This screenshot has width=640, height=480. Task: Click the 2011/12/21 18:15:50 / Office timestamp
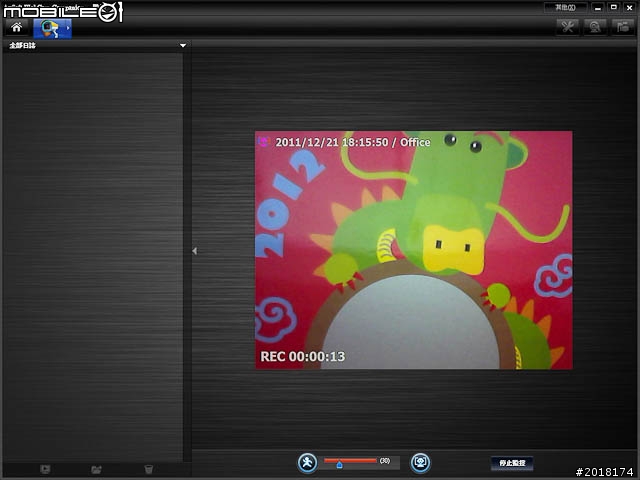[353, 142]
